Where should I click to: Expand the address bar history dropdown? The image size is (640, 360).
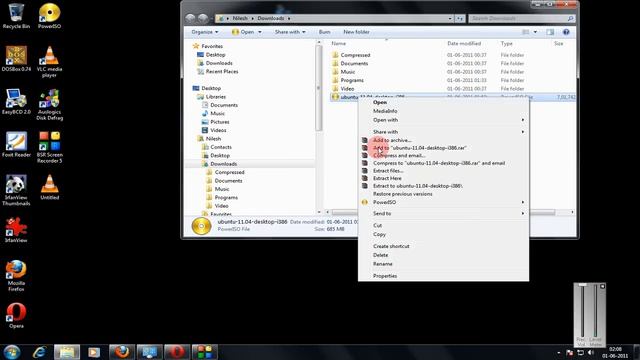pos(450,18)
